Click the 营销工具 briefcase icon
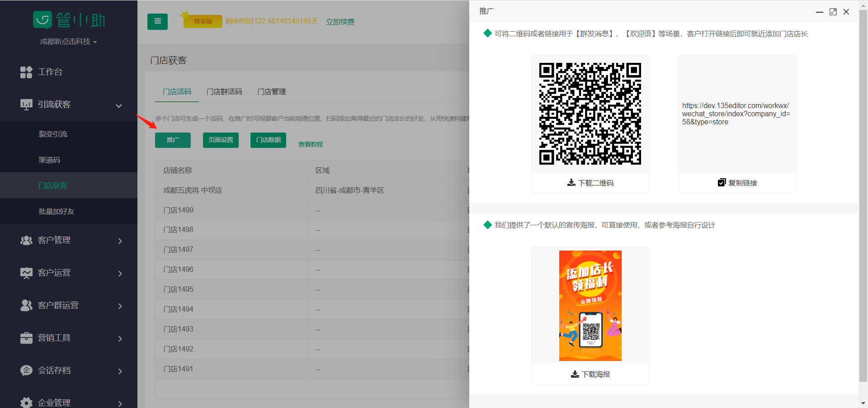Screen dimensions: 868x408 26,338
